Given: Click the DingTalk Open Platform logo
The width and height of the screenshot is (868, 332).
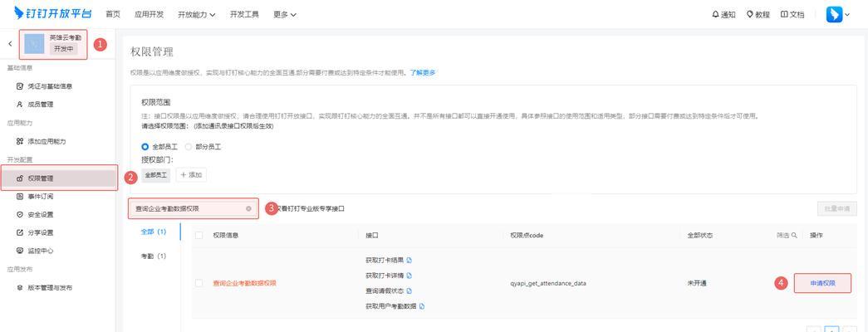Looking at the screenshot, I should click(x=53, y=13).
